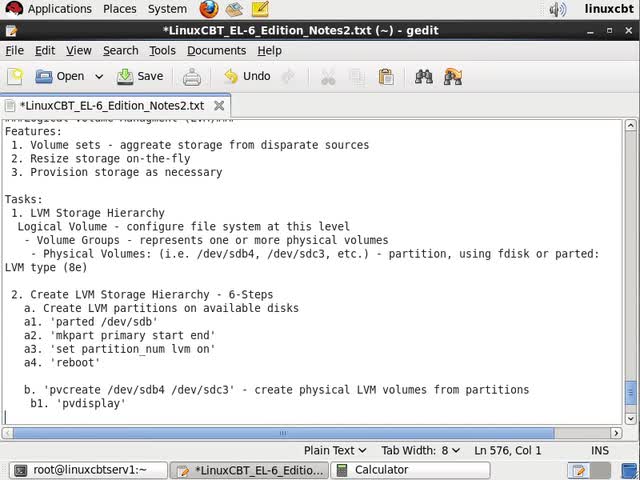Open the Tools menu
Screen dimensions: 640x480
pos(162,51)
